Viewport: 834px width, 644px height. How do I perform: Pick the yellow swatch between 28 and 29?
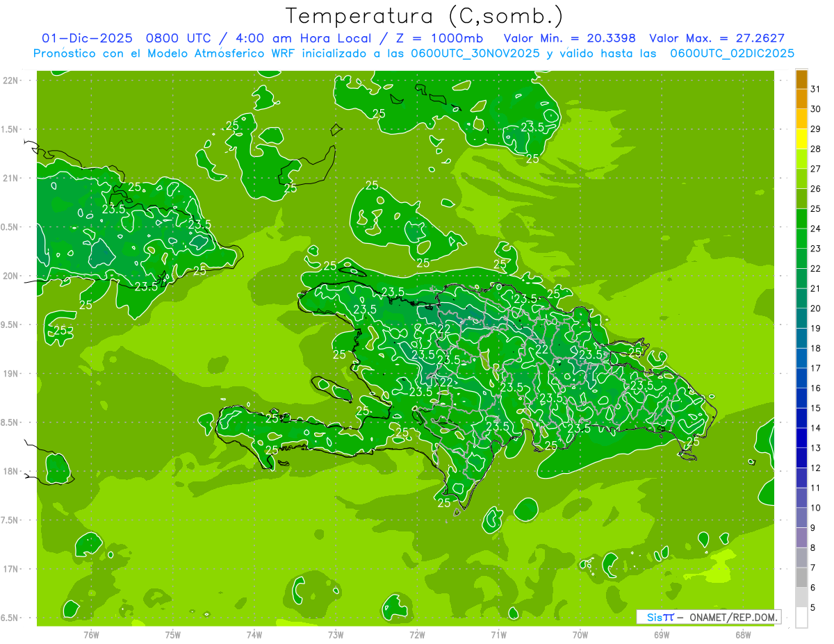tap(801, 139)
